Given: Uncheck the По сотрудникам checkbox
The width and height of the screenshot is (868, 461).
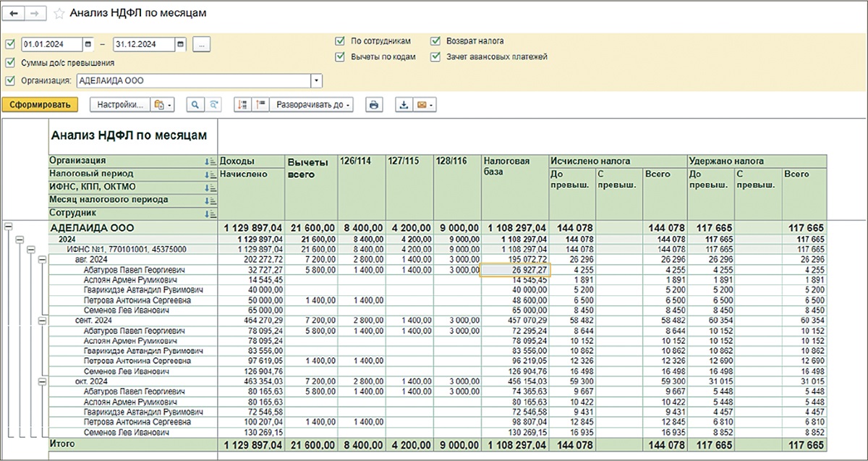Looking at the screenshot, I should click(340, 41).
